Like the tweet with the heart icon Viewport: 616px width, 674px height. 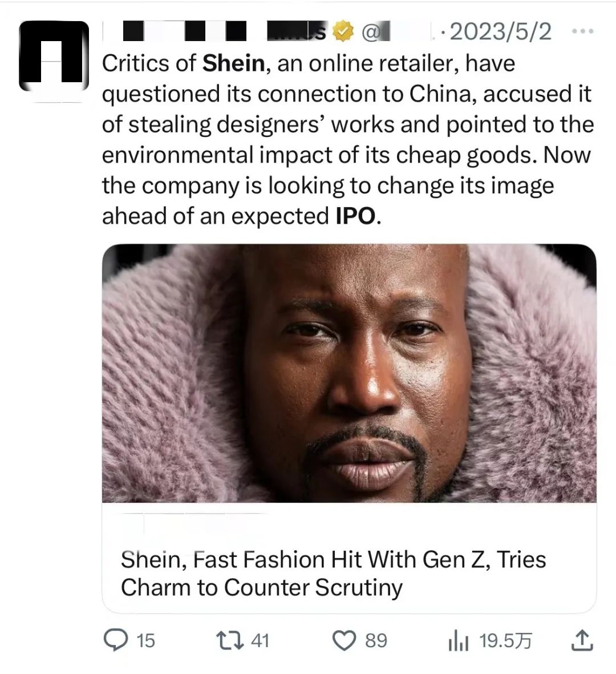(x=344, y=640)
